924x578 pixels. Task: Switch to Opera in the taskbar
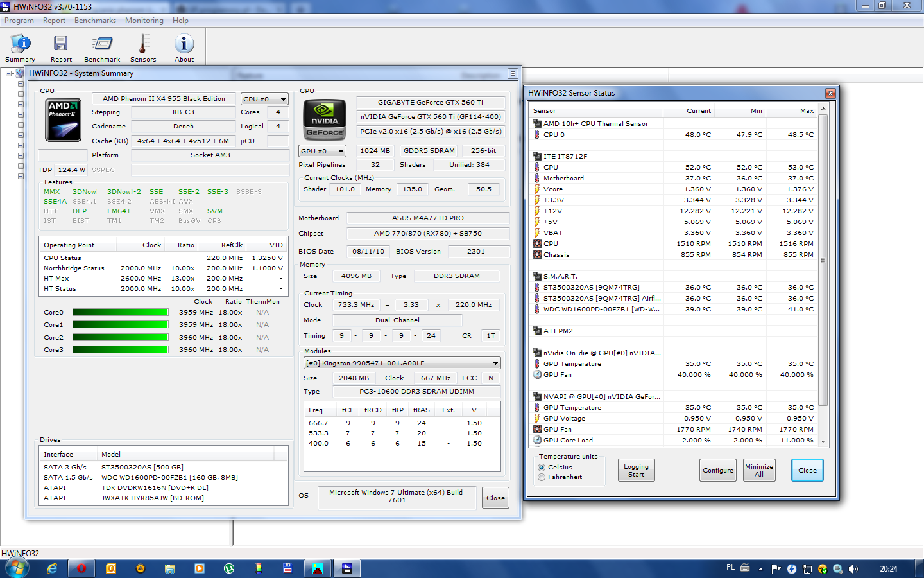(81, 568)
